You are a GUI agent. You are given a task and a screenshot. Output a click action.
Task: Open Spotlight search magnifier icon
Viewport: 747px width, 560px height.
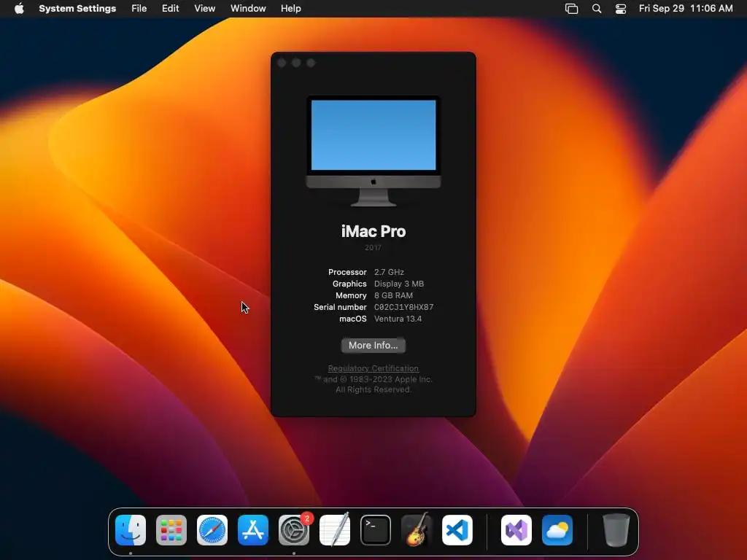point(597,9)
